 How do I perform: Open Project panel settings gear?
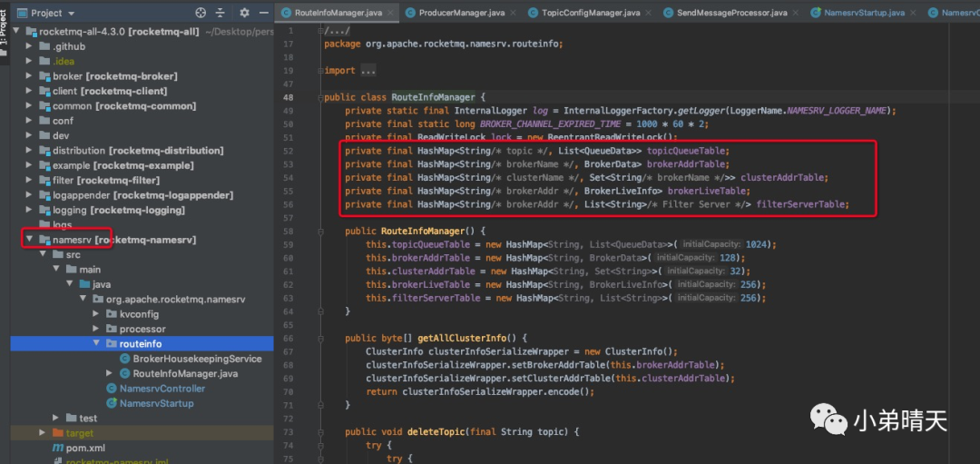[x=244, y=13]
